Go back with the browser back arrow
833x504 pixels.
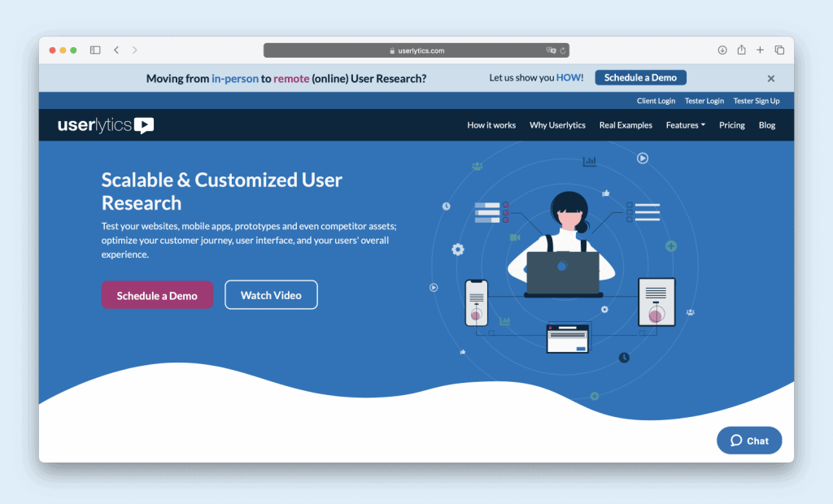(116, 50)
